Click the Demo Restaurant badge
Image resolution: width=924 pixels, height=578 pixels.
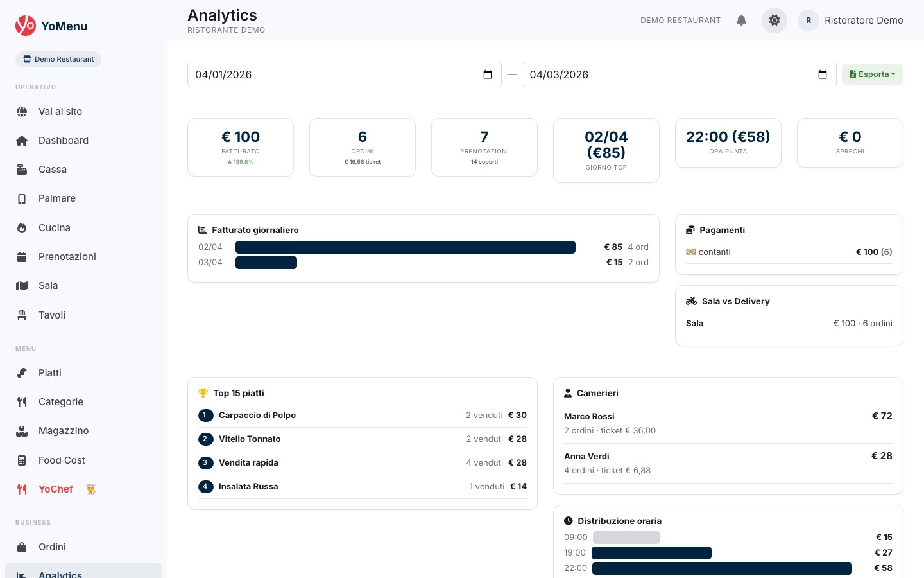tap(58, 59)
